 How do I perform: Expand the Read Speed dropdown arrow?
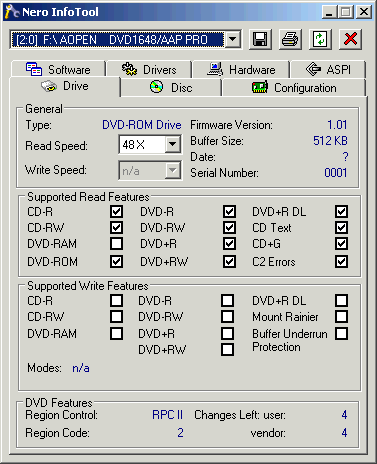point(173,144)
